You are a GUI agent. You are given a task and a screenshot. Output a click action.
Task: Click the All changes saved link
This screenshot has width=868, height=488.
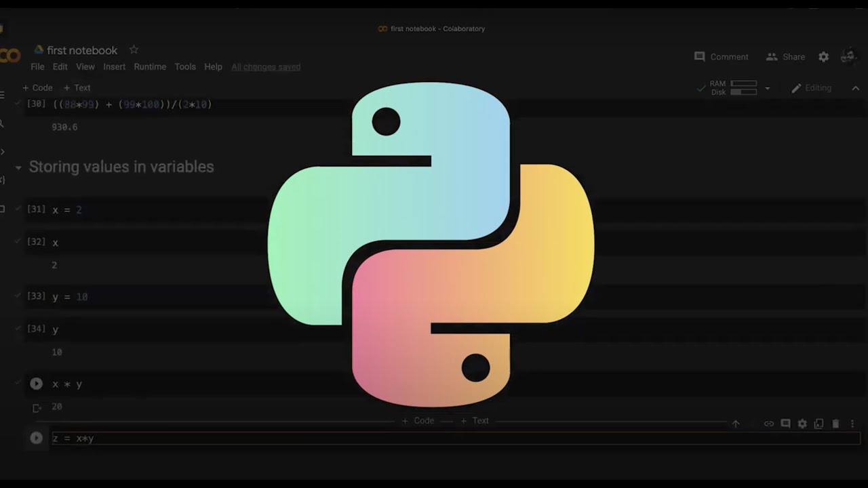266,66
